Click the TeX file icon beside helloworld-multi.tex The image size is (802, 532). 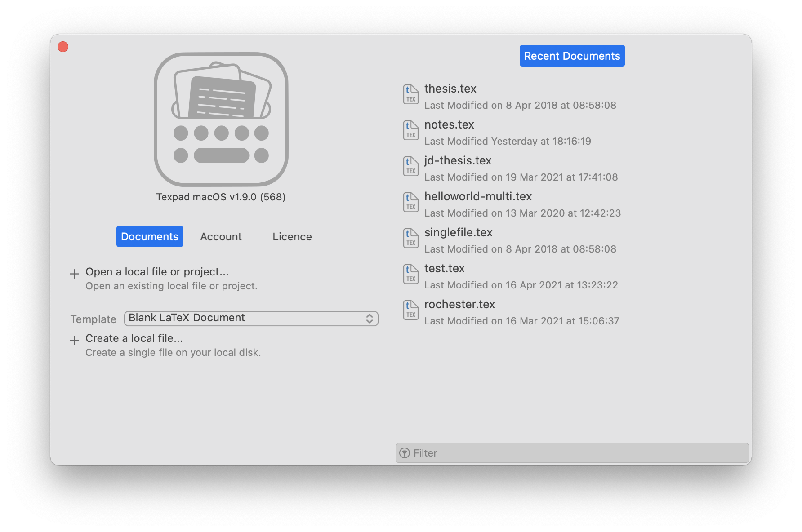410,202
